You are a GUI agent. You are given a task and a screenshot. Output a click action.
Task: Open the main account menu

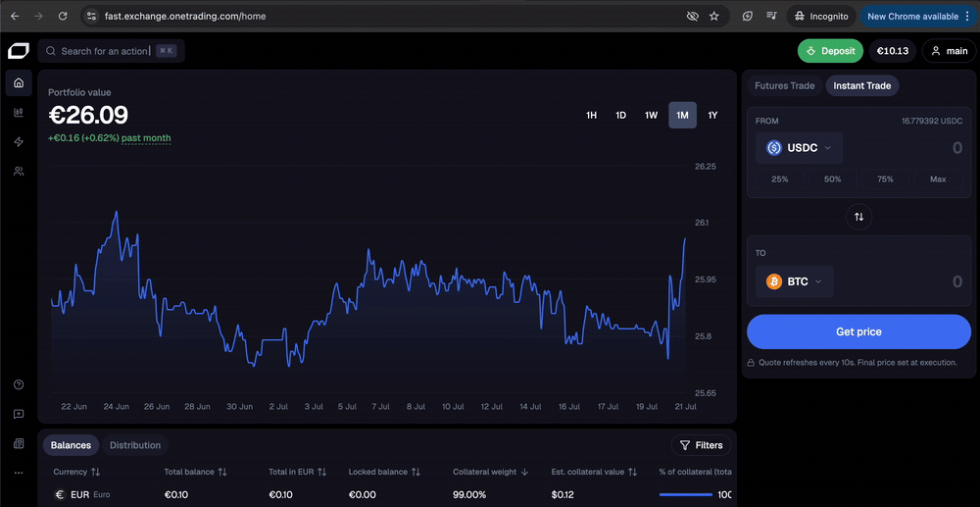(949, 51)
